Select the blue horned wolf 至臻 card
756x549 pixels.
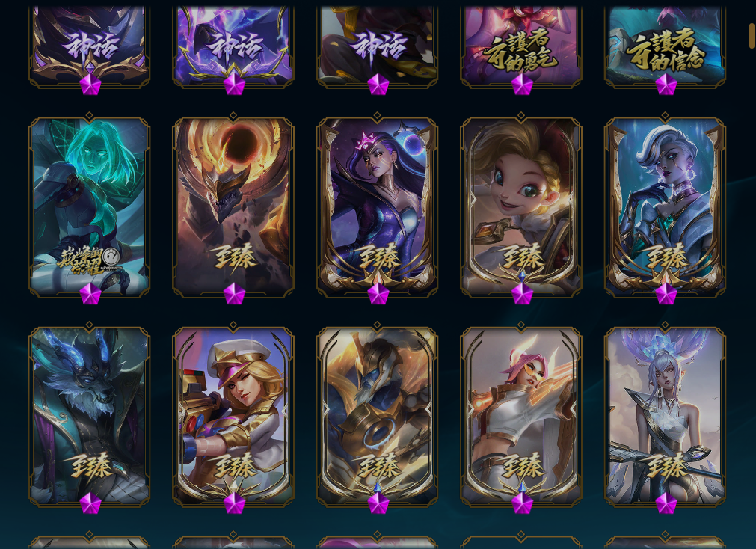point(89,417)
